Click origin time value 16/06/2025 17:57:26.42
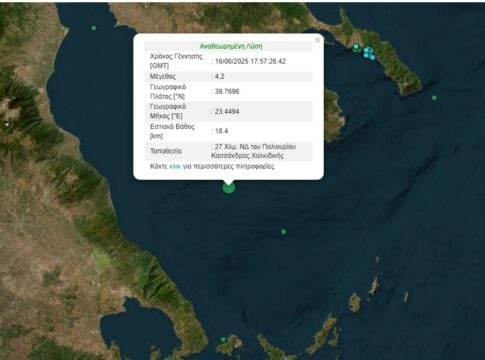Screen dimensions: 485x360 click(x=250, y=61)
